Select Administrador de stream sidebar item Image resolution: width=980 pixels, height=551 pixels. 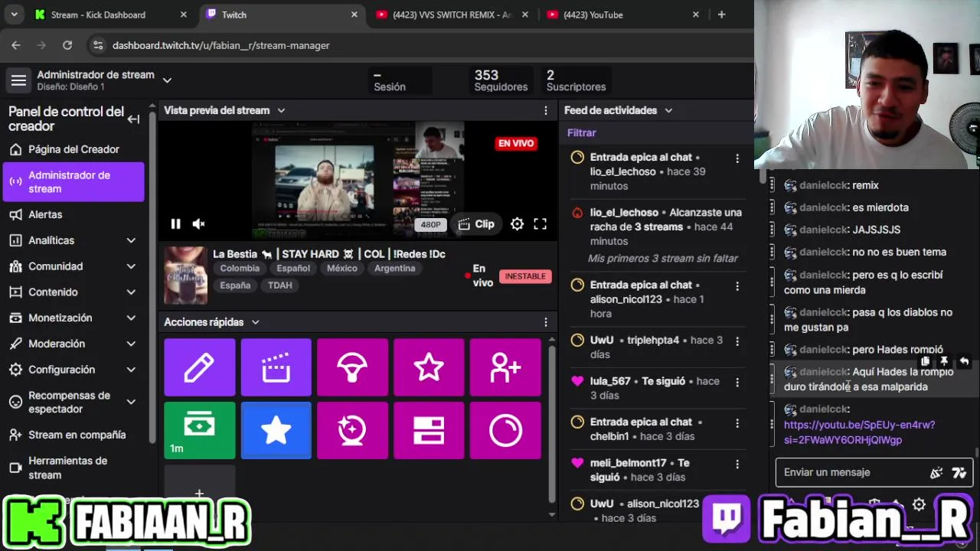tap(73, 182)
